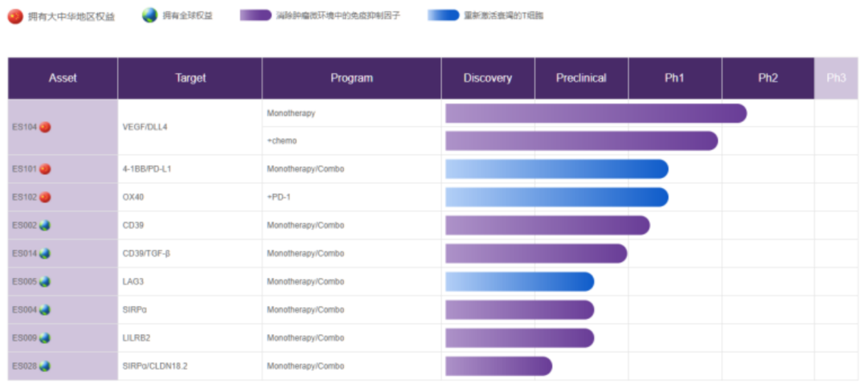Click the Preclinical column header
868x384 pixels.
tap(581, 78)
